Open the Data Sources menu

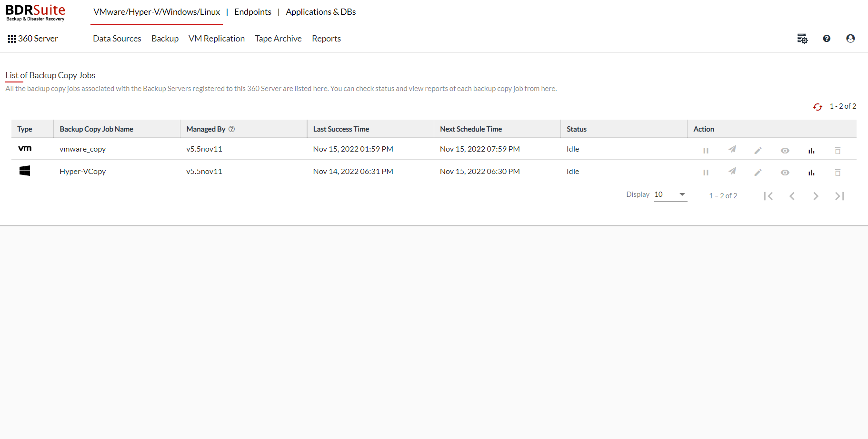117,39
